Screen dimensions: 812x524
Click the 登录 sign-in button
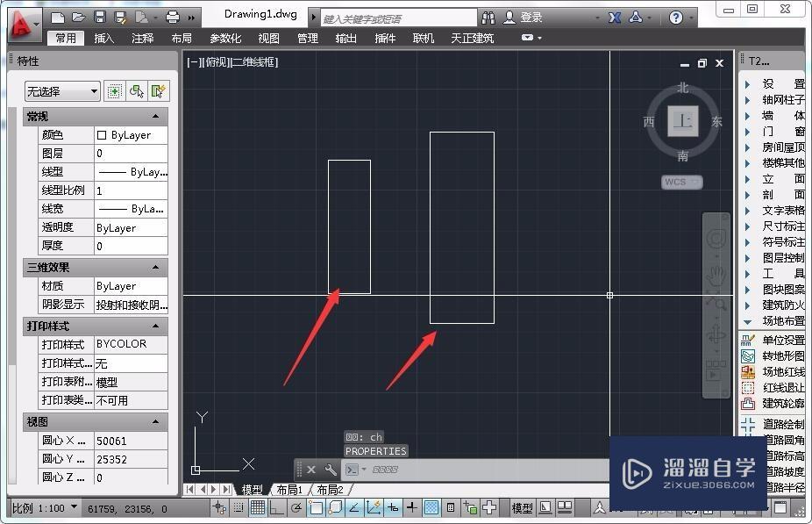(523, 18)
